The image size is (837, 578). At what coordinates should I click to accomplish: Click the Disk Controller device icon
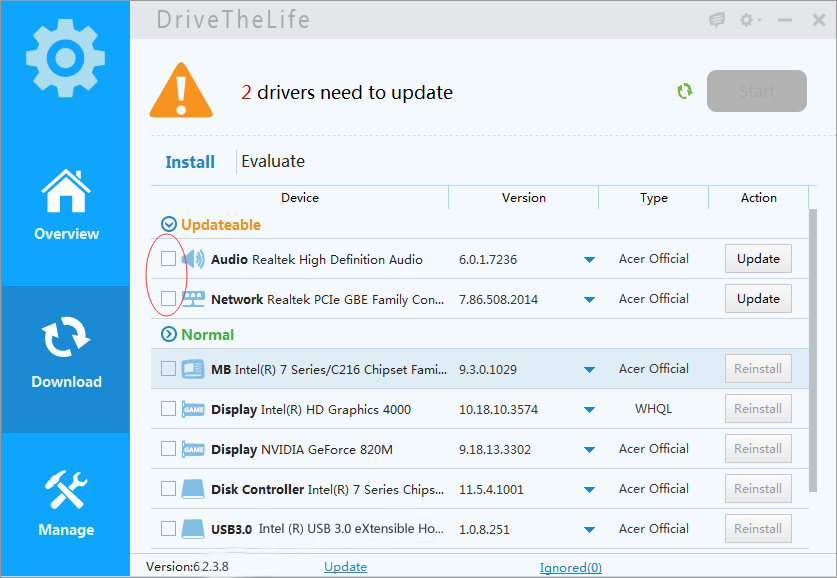(x=193, y=489)
